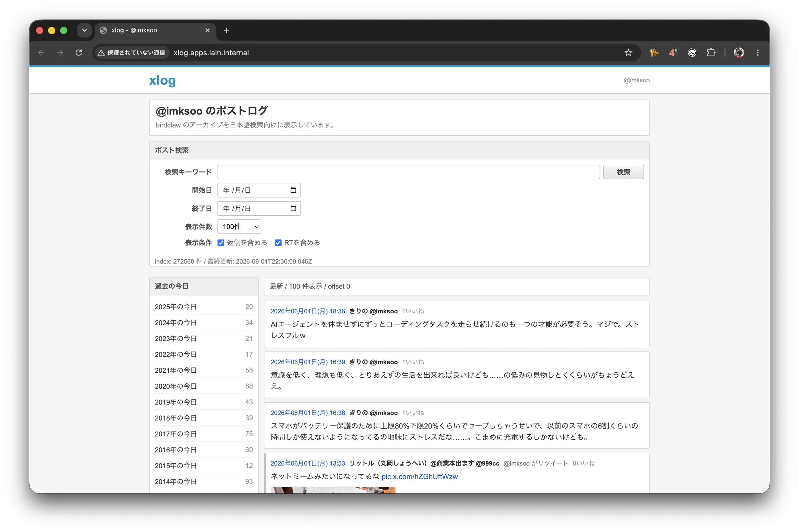Open the Extensions puzzle piece menu
The height and width of the screenshot is (532, 799).
tap(711, 53)
